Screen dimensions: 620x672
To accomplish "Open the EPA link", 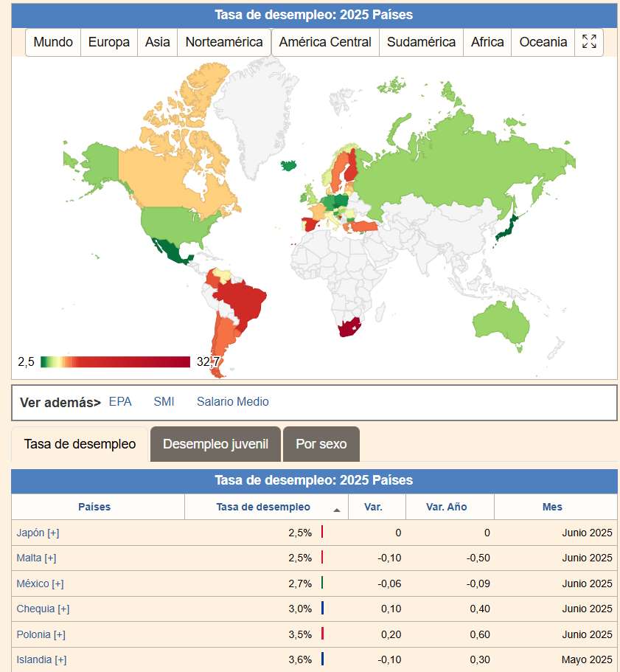I will 120,402.
